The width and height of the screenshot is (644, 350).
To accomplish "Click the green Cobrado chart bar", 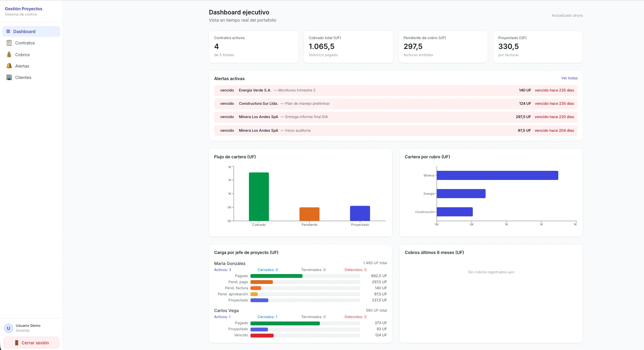I will point(259,197).
